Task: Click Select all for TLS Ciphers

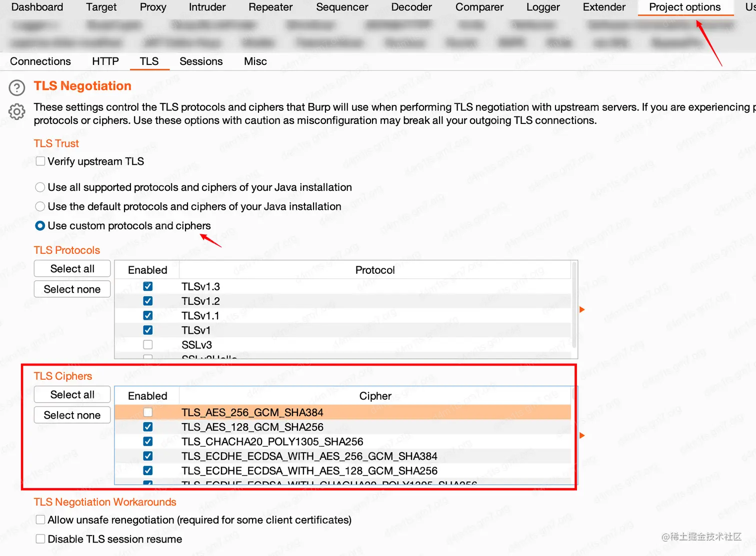Action: click(72, 395)
